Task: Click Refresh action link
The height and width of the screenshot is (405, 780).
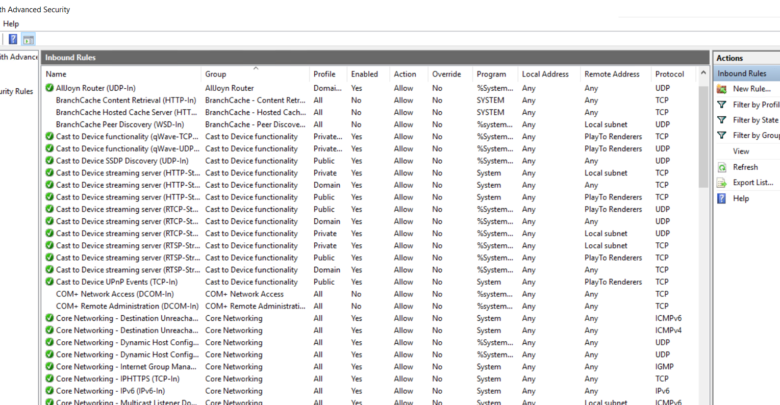Action: [x=745, y=167]
